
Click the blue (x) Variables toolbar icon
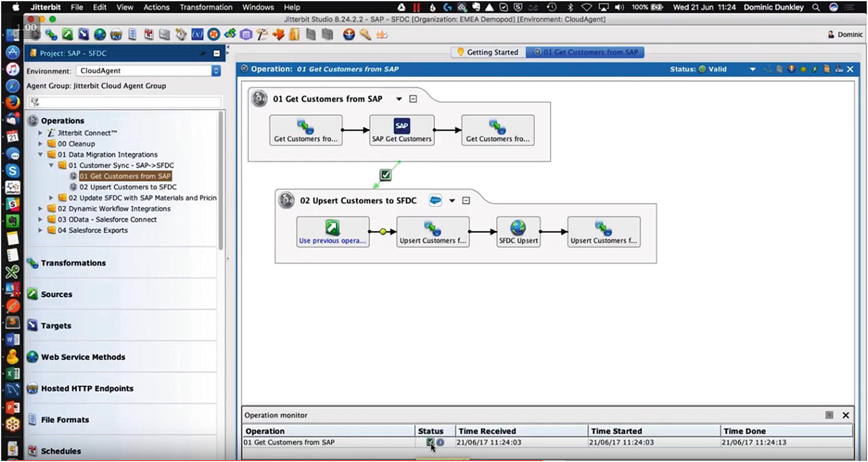[x=197, y=35]
